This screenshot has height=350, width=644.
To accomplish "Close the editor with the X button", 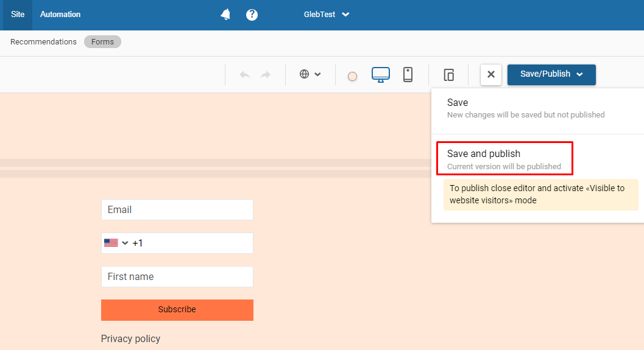I will (491, 74).
